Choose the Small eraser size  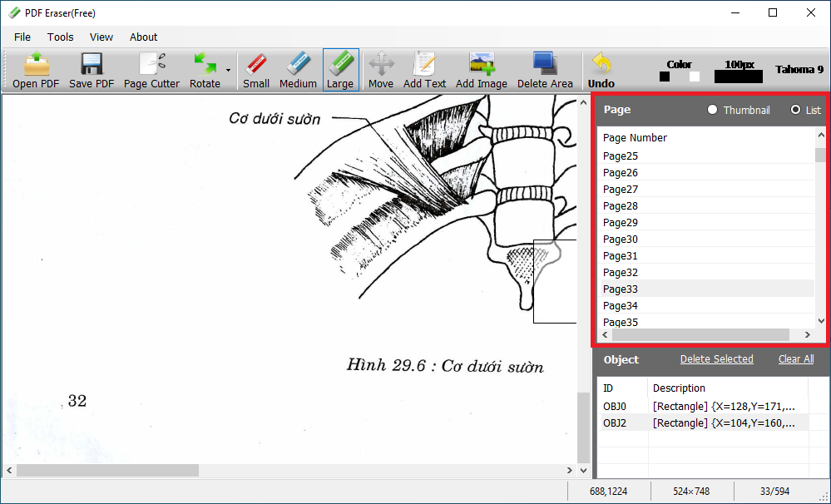pos(256,65)
